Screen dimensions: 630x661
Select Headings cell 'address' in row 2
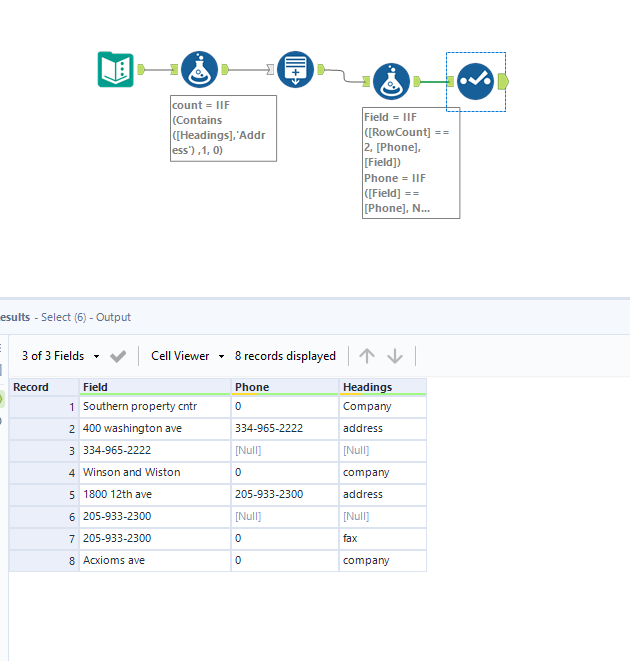[x=383, y=428]
